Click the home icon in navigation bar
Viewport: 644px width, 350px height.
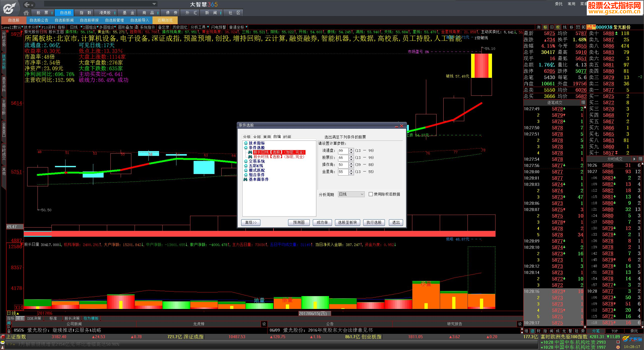point(26,13)
